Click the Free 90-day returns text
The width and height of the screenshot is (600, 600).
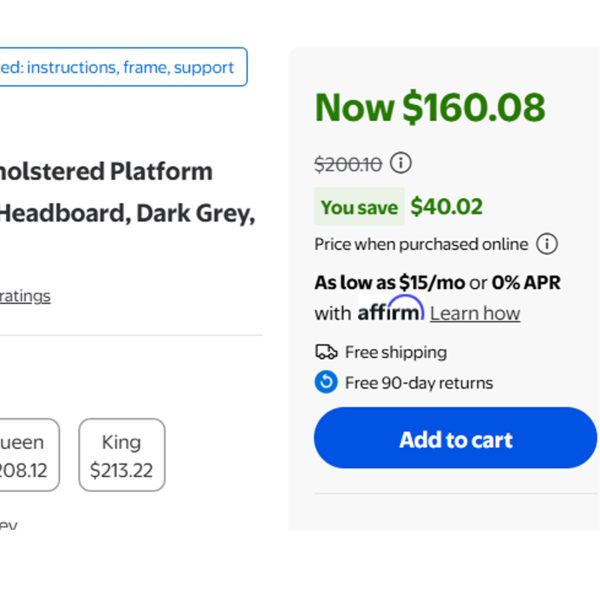[419, 383]
